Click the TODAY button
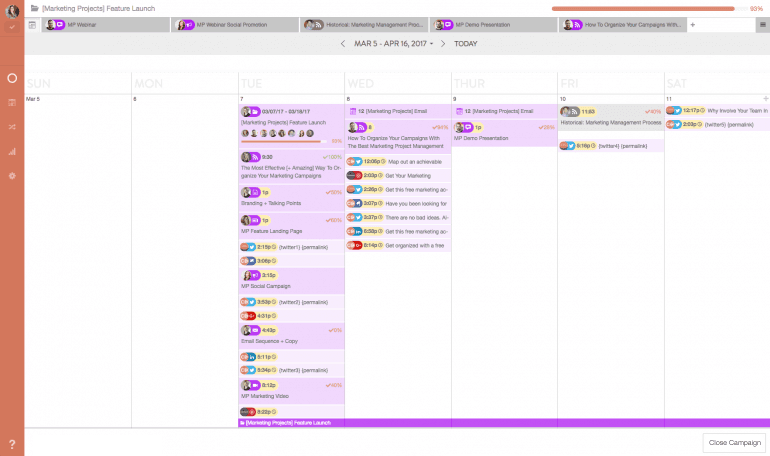770x456 pixels. 465,44
